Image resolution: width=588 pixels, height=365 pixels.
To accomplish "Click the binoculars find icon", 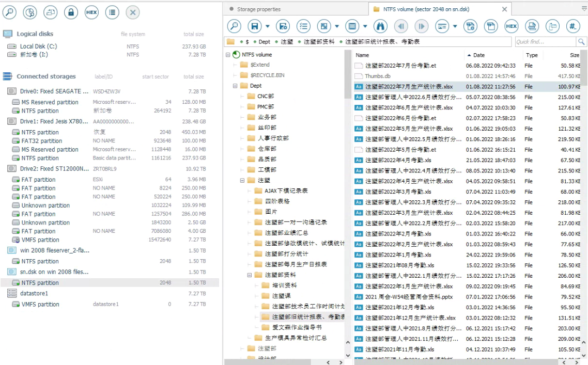I will click(380, 26).
